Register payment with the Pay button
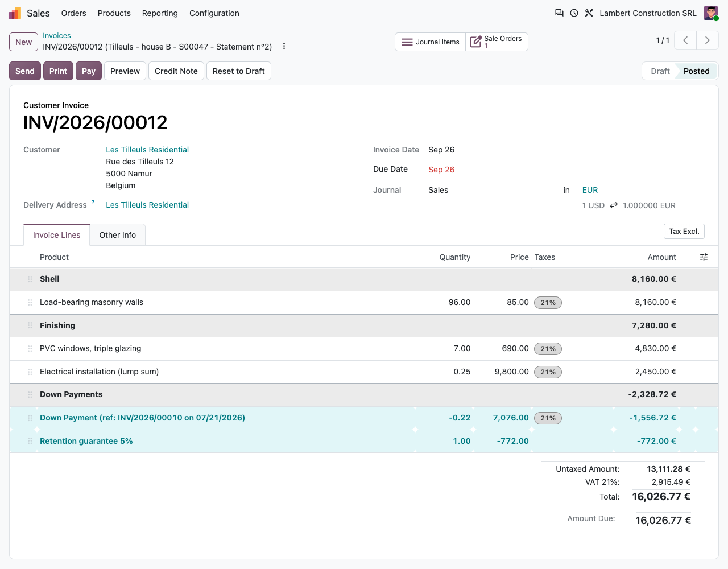The height and width of the screenshot is (569, 728). click(89, 71)
